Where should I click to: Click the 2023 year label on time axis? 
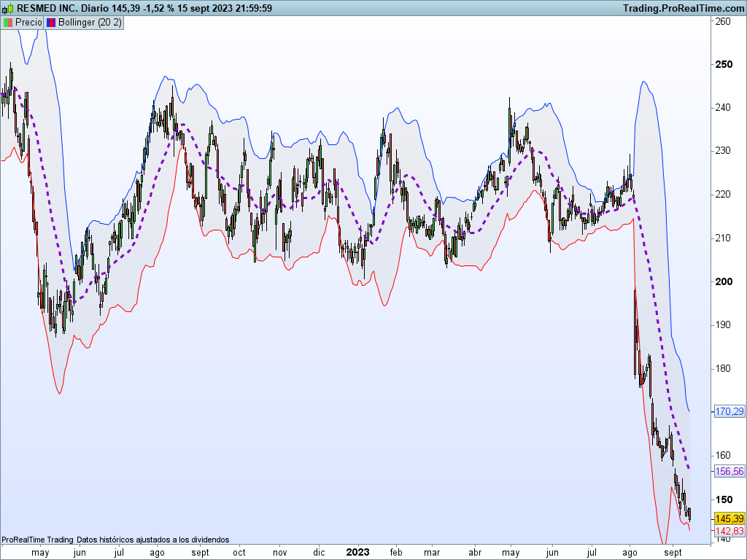[x=357, y=552]
